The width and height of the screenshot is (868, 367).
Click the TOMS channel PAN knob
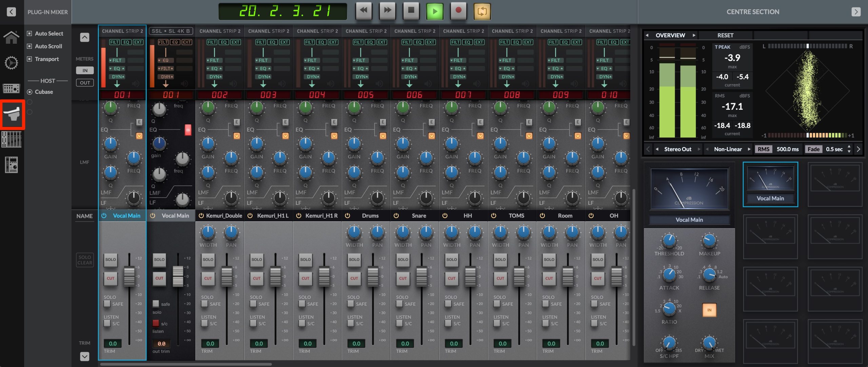(524, 232)
